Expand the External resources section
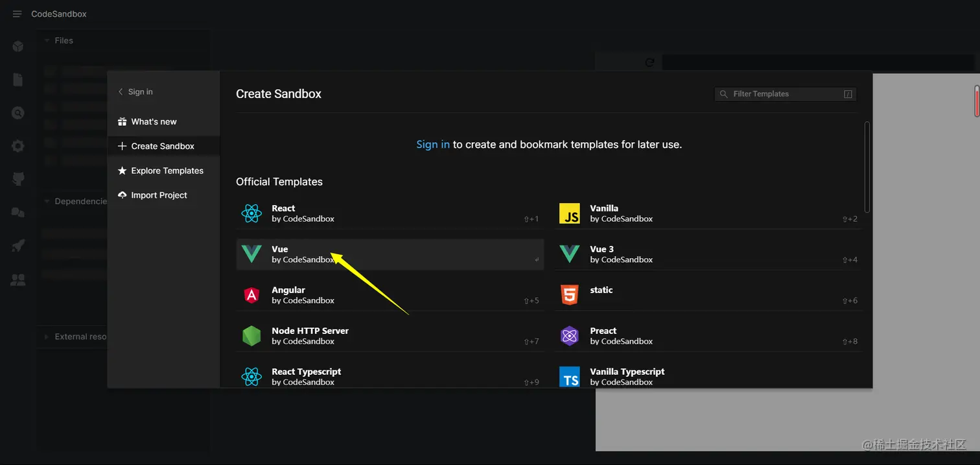The width and height of the screenshot is (980, 465). pyautogui.click(x=75, y=337)
